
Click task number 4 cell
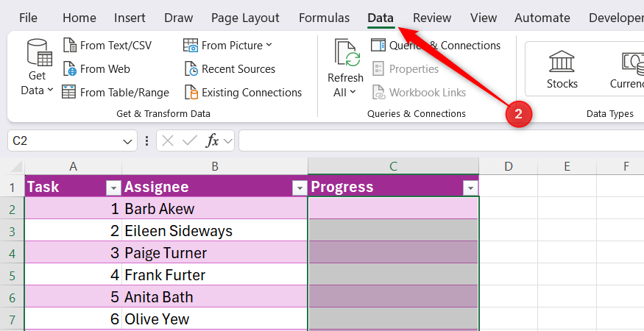73,275
